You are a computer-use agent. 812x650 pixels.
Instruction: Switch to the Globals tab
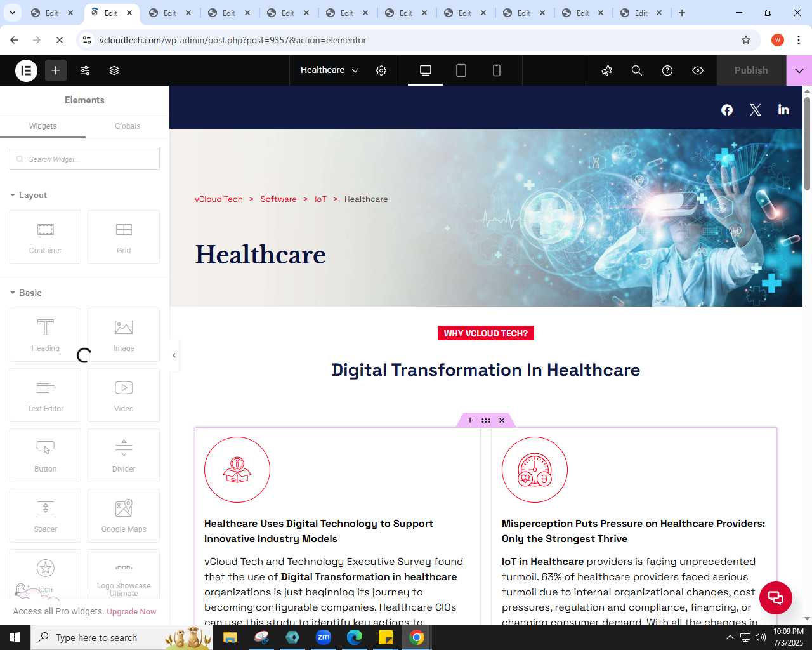pos(128,126)
